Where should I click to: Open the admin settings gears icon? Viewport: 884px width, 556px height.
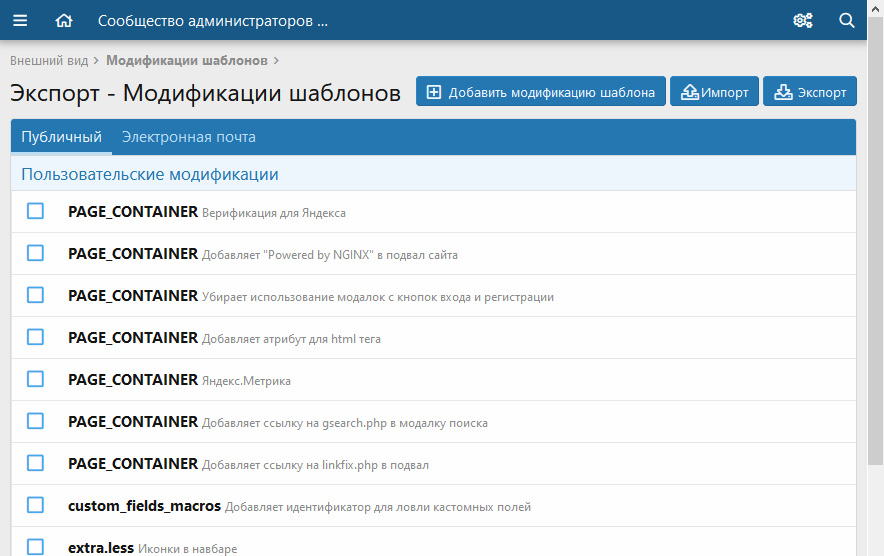802,20
